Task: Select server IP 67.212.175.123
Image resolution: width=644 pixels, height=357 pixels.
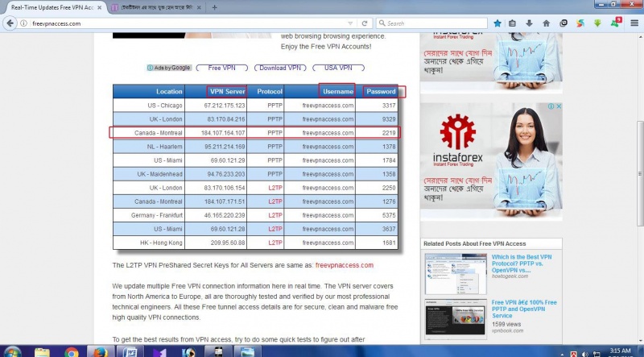Action: point(225,106)
